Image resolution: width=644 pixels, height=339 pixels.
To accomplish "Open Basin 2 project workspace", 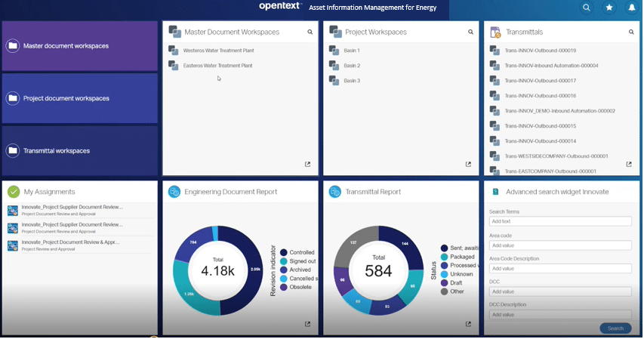I will point(352,66).
